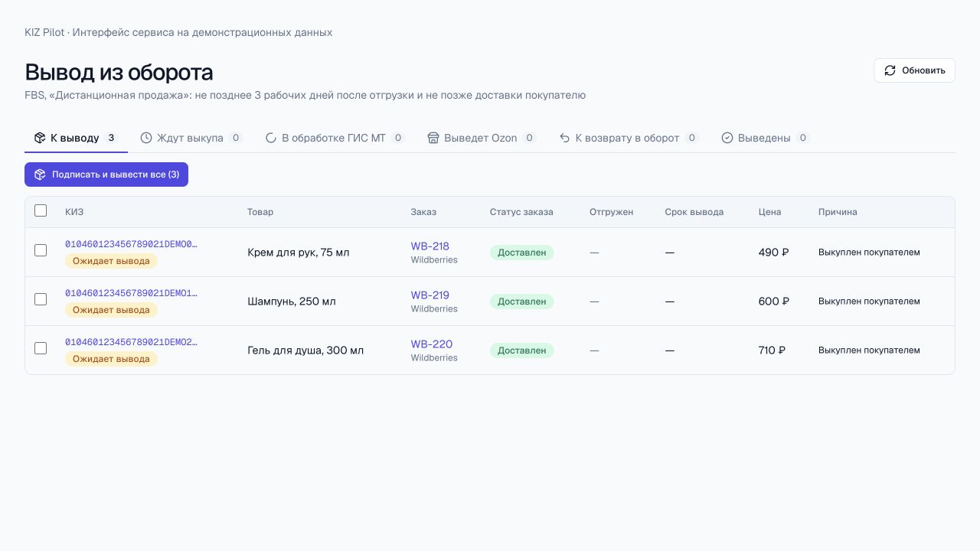Check the row for Крем для рук, 75 мл
The width and height of the screenshot is (980, 551).
[x=41, y=250]
